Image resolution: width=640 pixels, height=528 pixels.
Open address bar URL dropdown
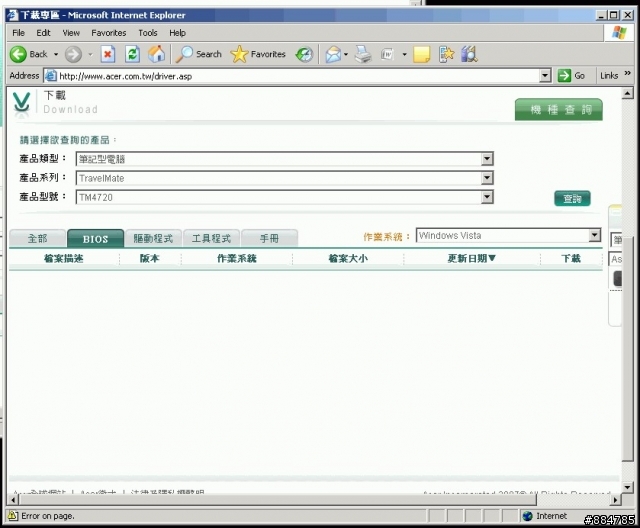pyautogui.click(x=545, y=75)
